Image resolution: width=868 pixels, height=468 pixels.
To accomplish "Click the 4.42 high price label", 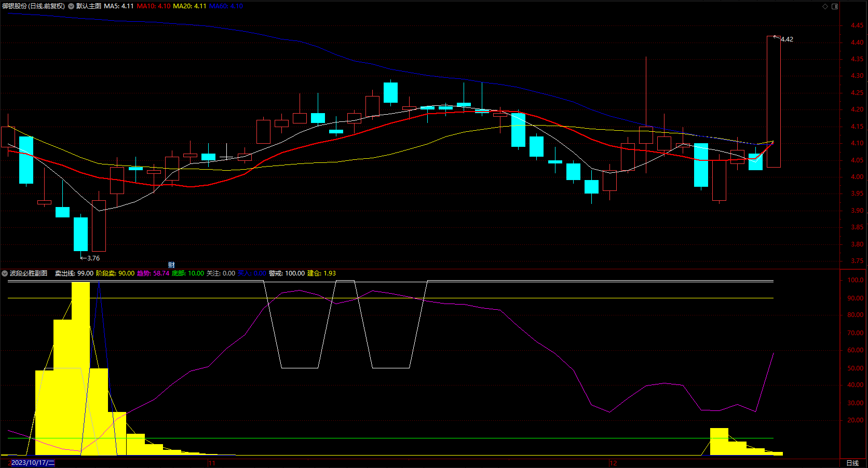I will [787, 39].
